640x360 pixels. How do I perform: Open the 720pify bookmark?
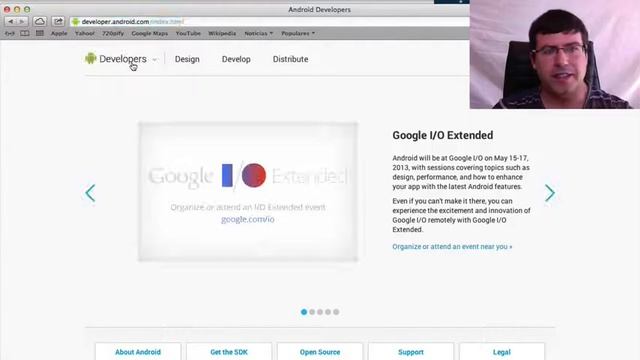113,33
